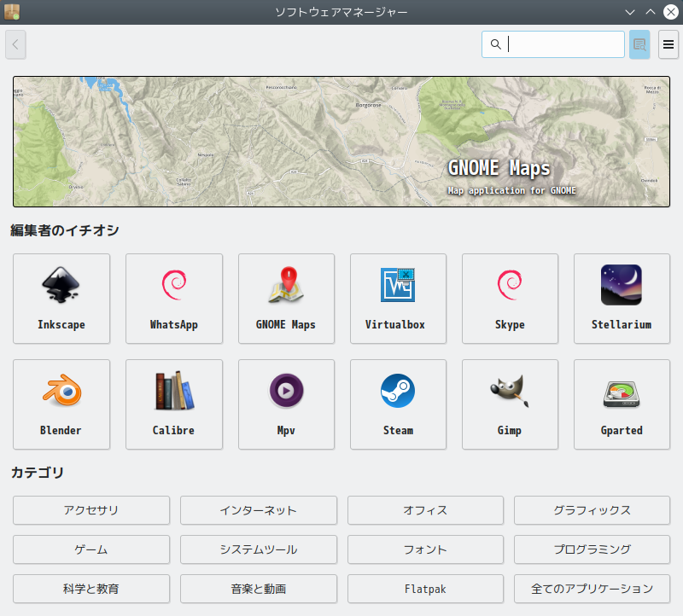Viewport: 683px width, 616px height.
Task: Select the 音楽と動画 category
Action: click(259, 589)
